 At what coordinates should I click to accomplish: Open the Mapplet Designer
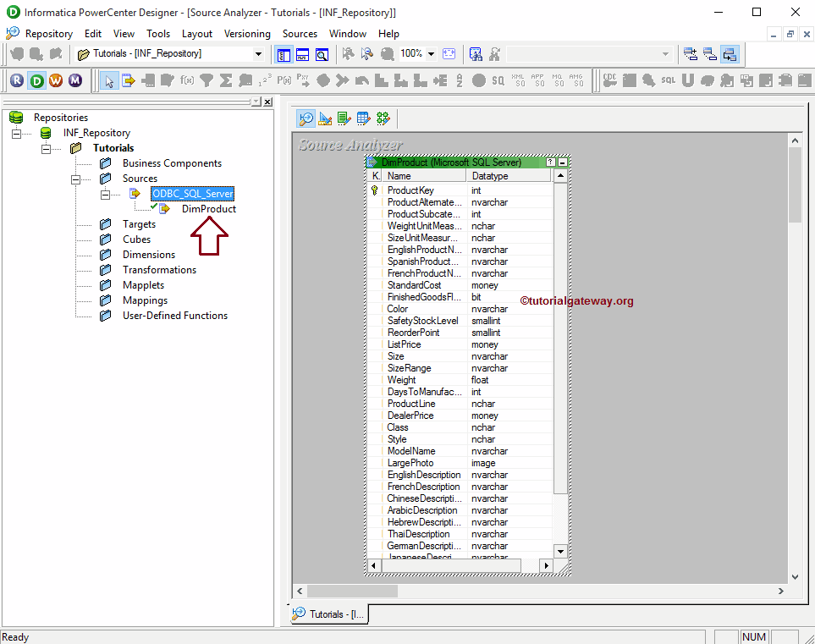click(363, 118)
